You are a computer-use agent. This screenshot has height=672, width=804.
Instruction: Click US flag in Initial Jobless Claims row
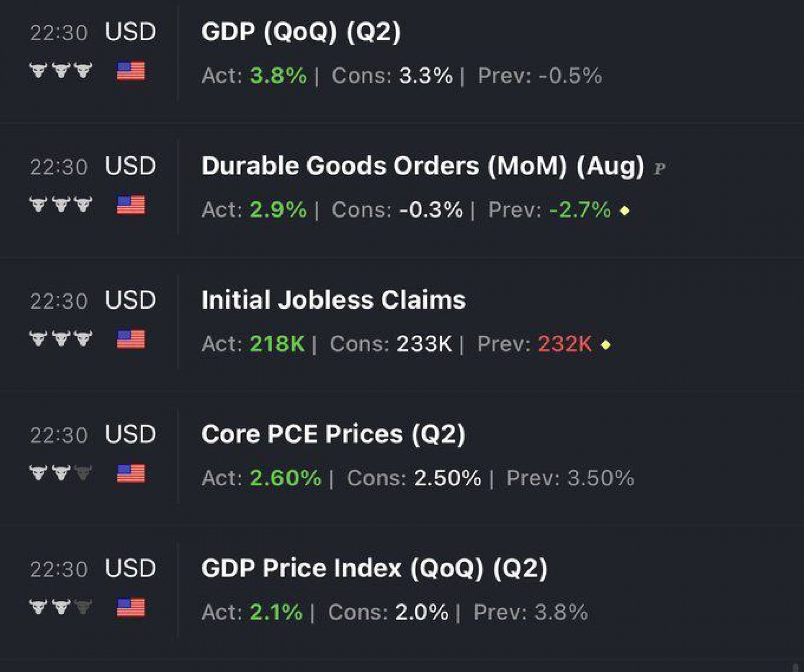131,339
